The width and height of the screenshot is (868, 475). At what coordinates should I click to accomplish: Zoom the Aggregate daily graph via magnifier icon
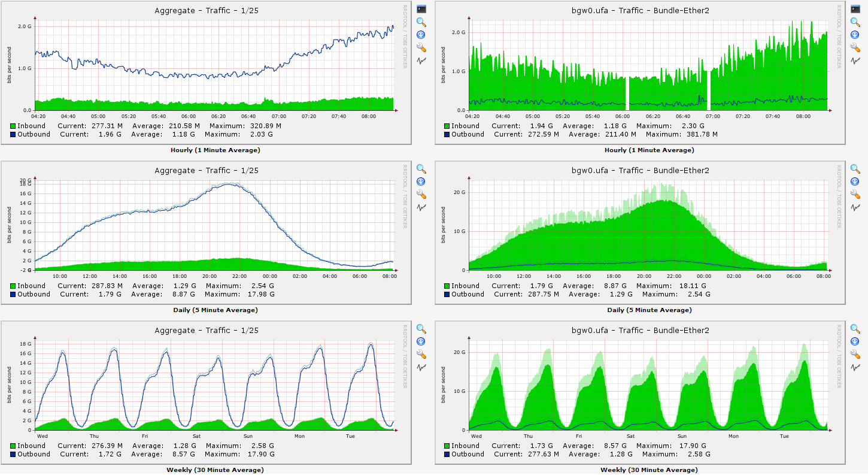(x=421, y=169)
